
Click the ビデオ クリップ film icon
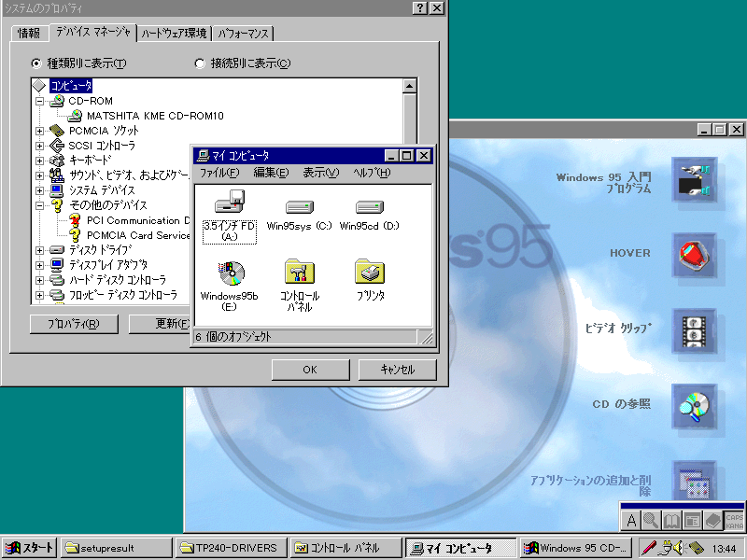point(694,331)
